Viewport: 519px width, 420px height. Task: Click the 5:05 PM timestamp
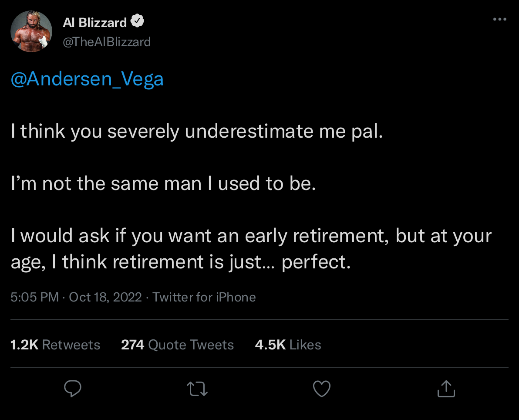click(34, 297)
